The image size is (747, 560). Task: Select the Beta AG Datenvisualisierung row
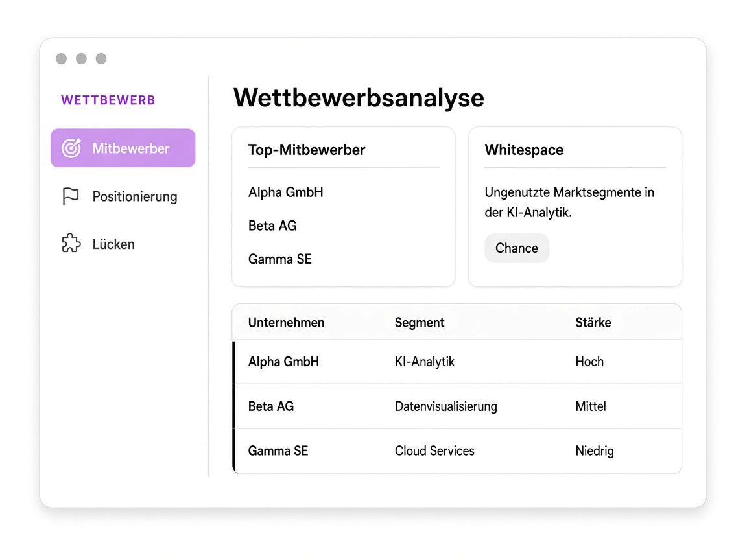(x=457, y=406)
